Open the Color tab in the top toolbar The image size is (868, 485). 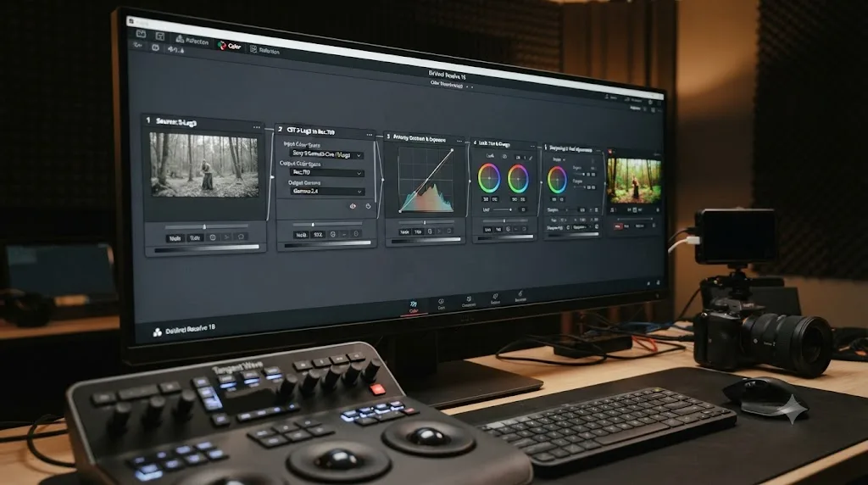coord(229,46)
